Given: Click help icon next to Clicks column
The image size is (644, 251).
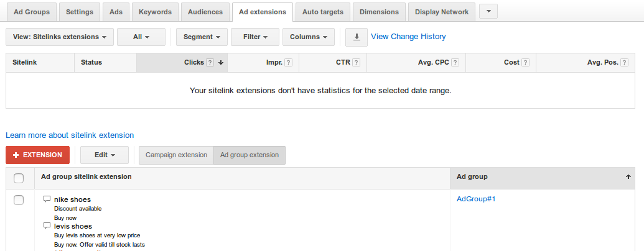Looking at the screenshot, I should pyautogui.click(x=210, y=63).
